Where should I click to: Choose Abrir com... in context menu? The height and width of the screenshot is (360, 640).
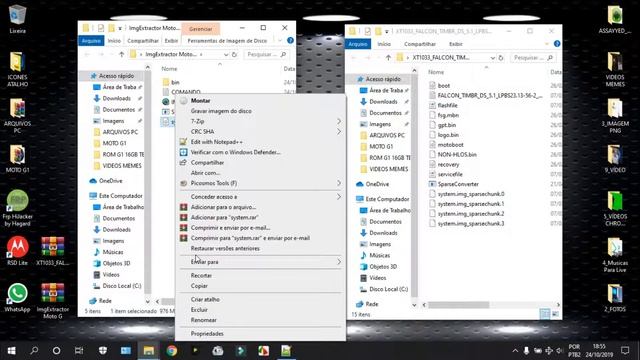[x=260, y=173]
